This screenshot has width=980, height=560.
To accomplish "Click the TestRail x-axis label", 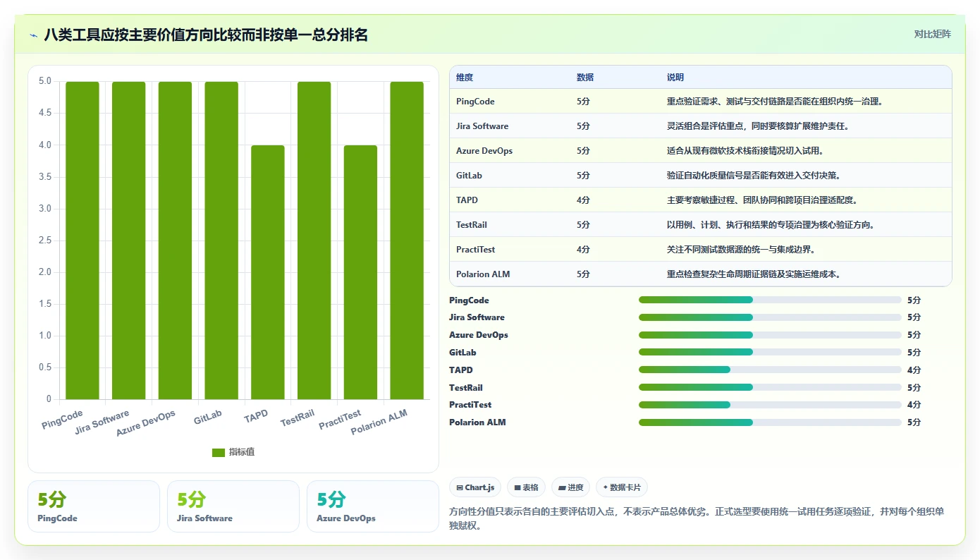I will [298, 418].
